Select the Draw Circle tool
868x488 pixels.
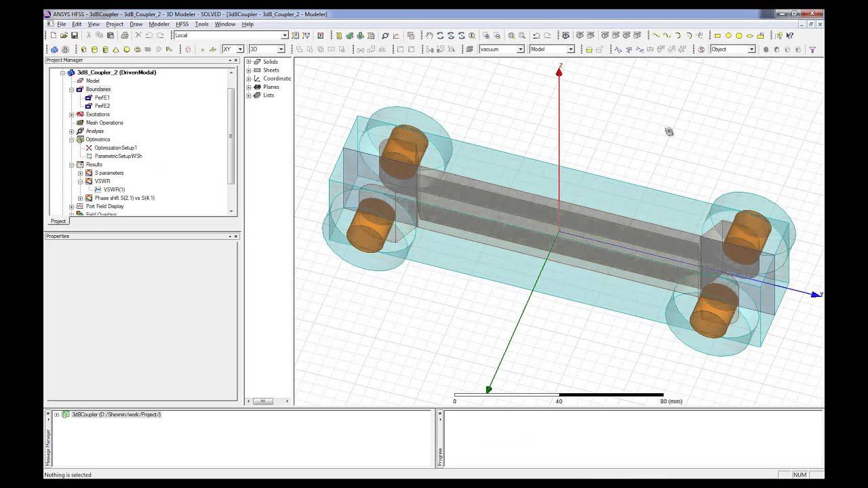(728, 35)
